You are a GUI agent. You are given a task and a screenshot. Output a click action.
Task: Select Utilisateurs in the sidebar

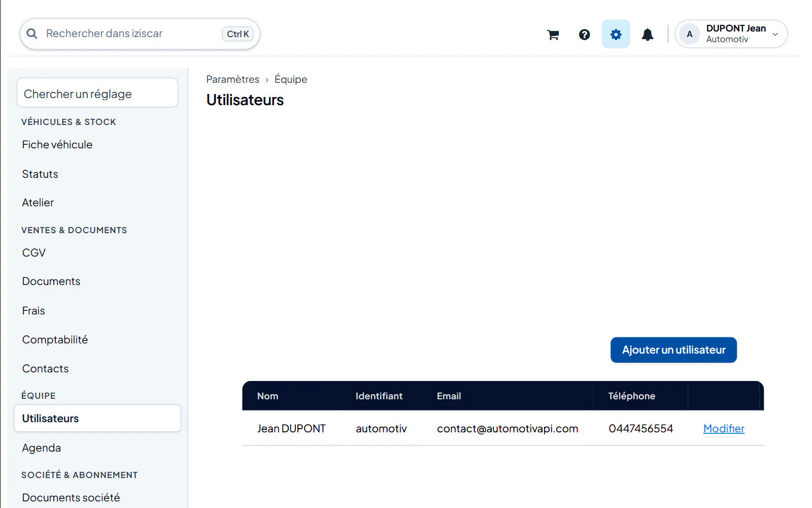click(97, 418)
